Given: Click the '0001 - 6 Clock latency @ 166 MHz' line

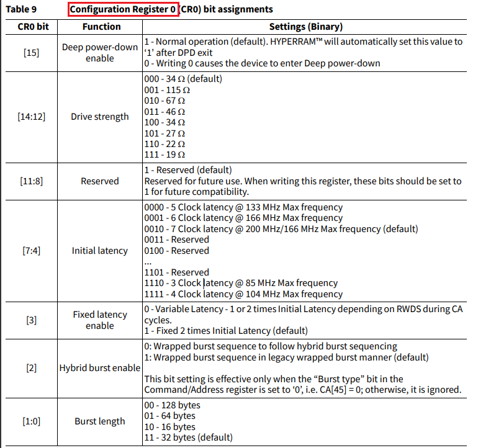Looking at the screenshot, I should pos(243,218).
